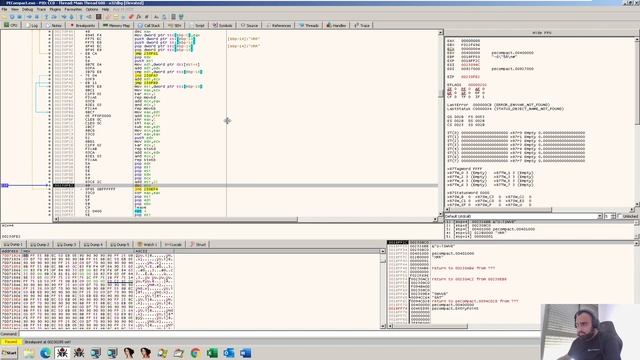Select the Dump 1 tab
Viewport: 640px width, 360px height.
pyautogui.click(x=13, y=244)
